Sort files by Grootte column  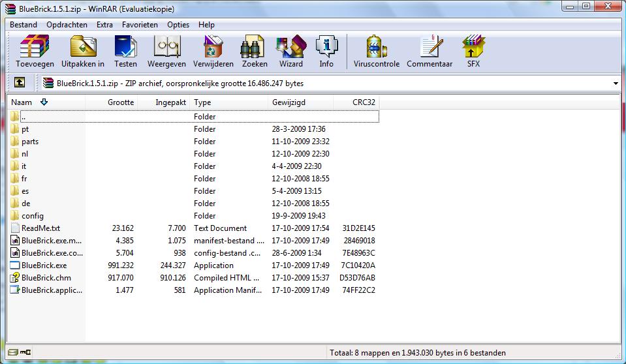pyautogui.click(x=121, y=102)
